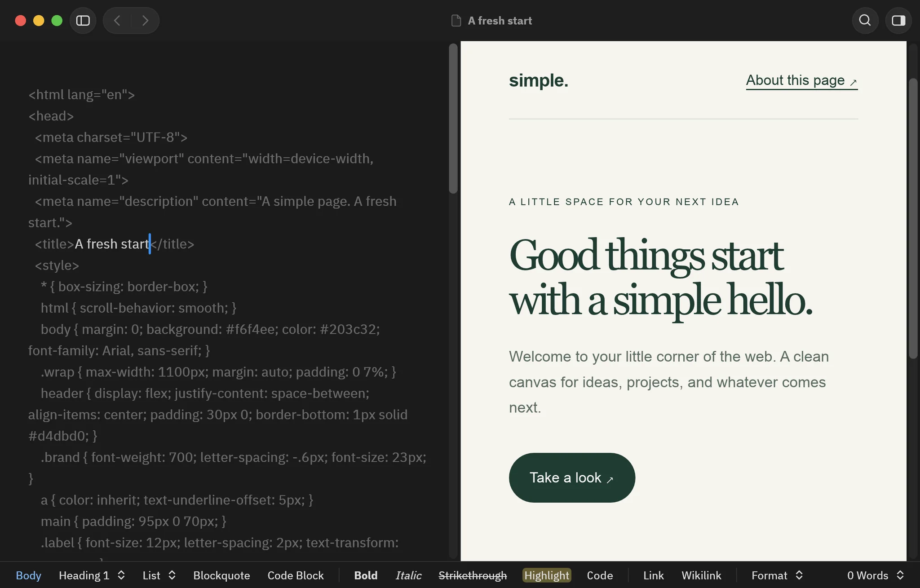Place cursor in the <title> line
The height and width of the screenshot is (588, 920).
[x=115, y=244]
